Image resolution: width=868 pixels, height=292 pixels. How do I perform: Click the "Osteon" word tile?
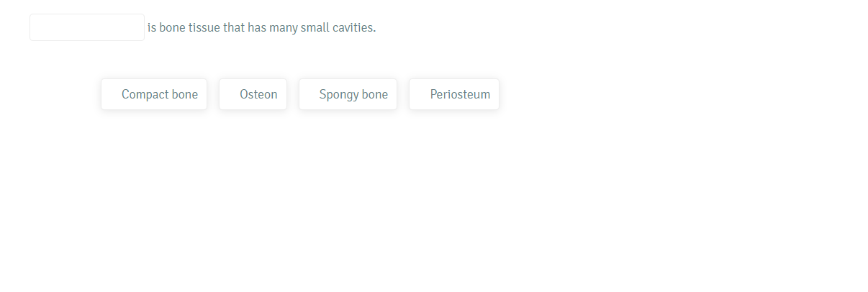click(253, 94)
